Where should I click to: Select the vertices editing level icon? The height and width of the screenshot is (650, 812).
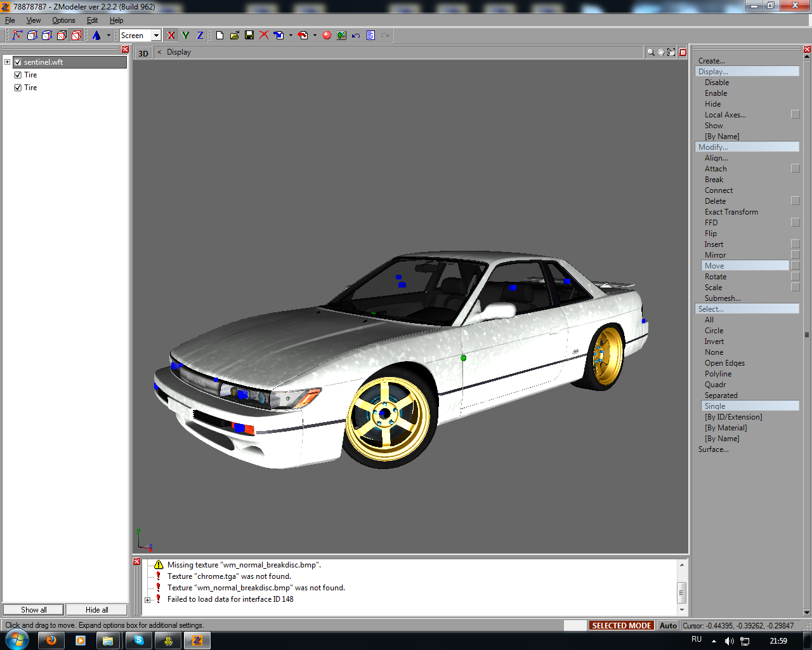point(17,36)
